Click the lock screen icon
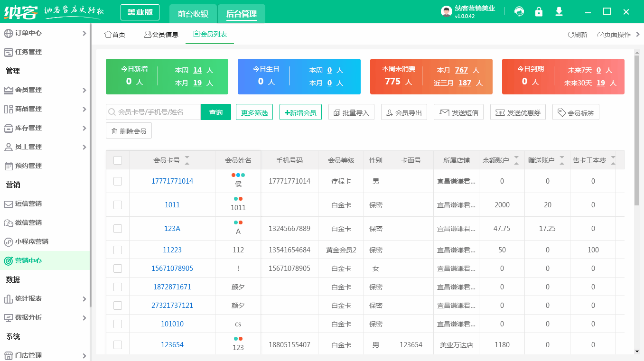This screenshot has width=644, height=361. 539,11
